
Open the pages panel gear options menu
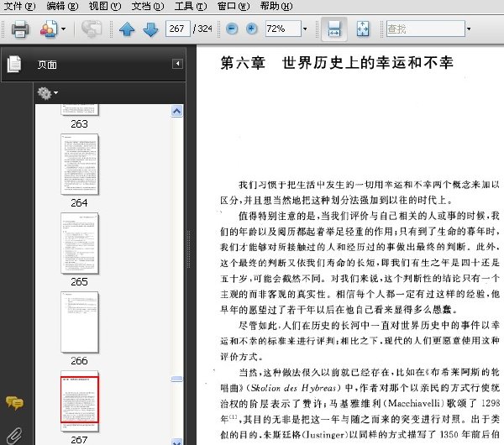pyautogui.click(x=48, y=93)
